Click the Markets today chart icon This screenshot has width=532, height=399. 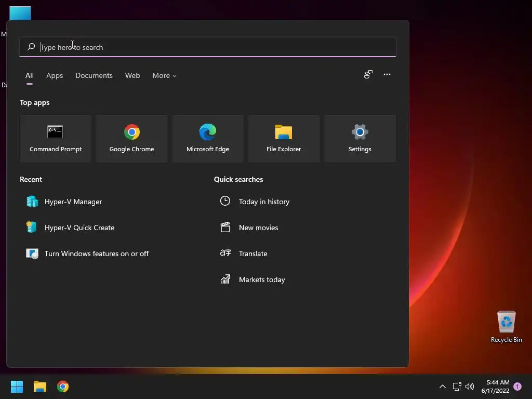[x=225, y=279]
